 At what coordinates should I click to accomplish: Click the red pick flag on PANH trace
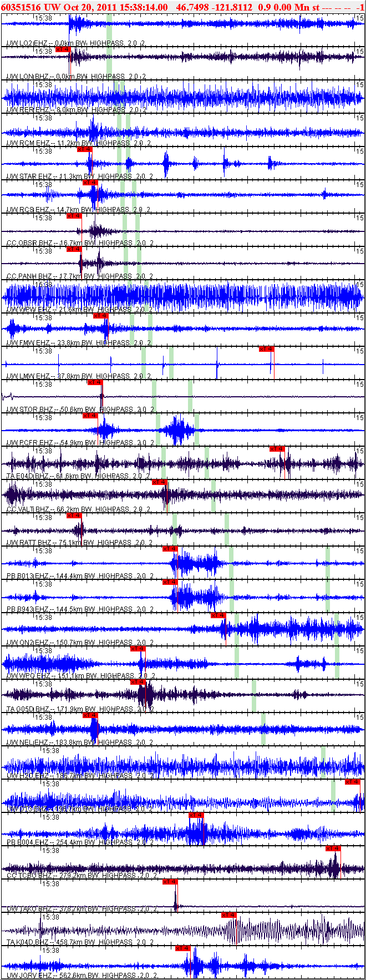coord(74,249)
